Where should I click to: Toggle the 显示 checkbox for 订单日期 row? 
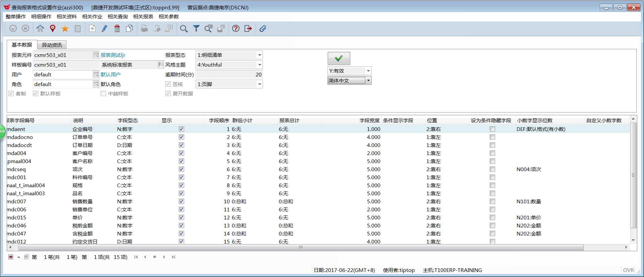(x=181, y=145)
